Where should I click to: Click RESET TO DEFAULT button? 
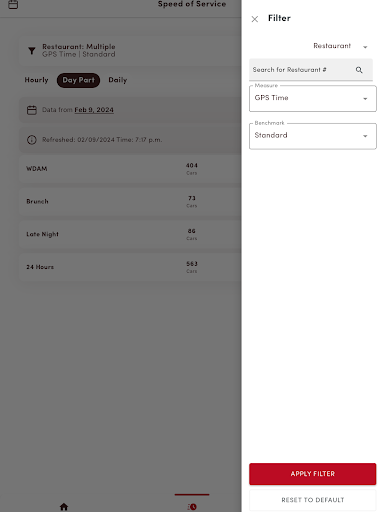click(313, 500)
